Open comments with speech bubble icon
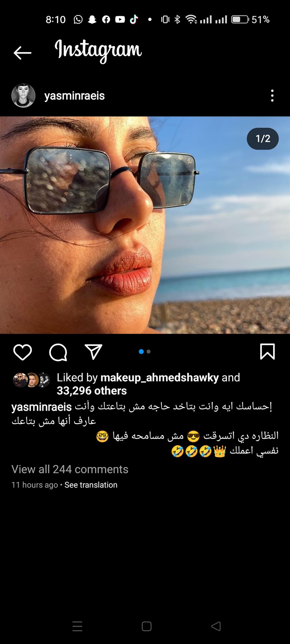This screenshot has height=644, width=290. click(58, 352)
